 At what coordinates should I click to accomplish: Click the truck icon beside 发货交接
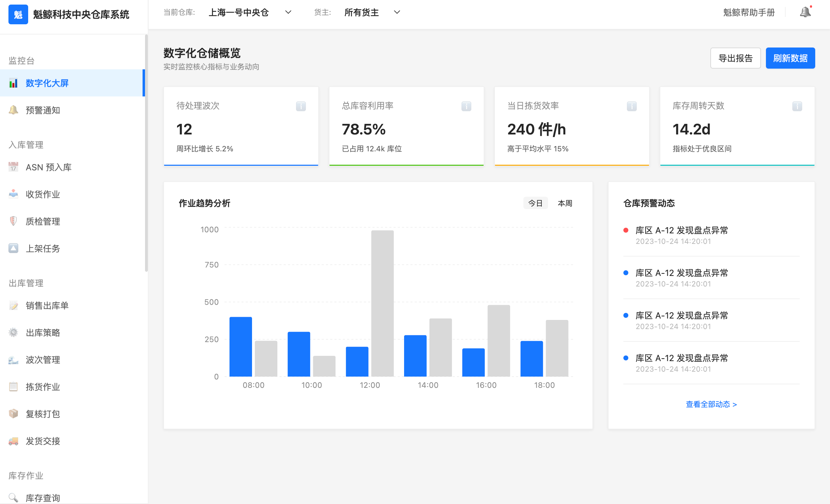[x=13, y=441]
